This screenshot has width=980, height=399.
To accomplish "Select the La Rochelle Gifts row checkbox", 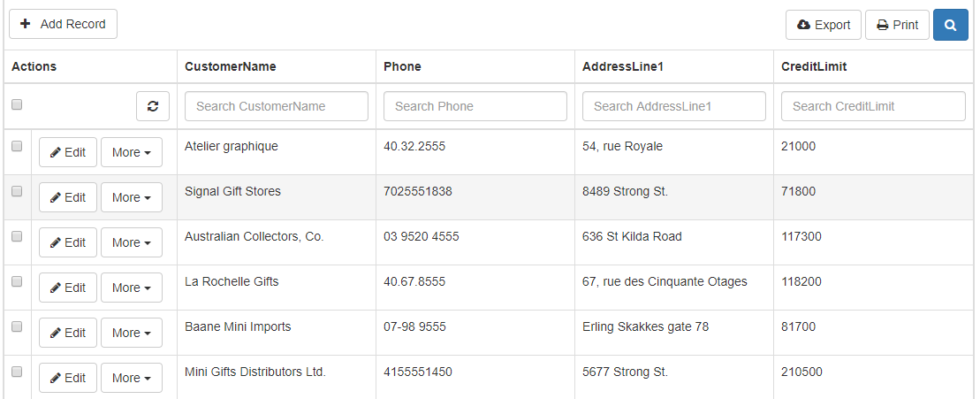I will click(x=17, y=280).
